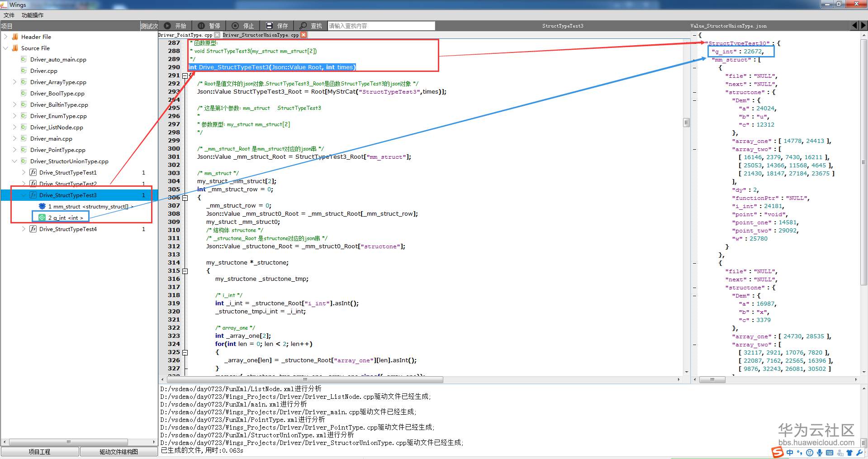Collapse the Source File tree node
The height and width of the screenshot is (459, 868).
tap(5, 48)
